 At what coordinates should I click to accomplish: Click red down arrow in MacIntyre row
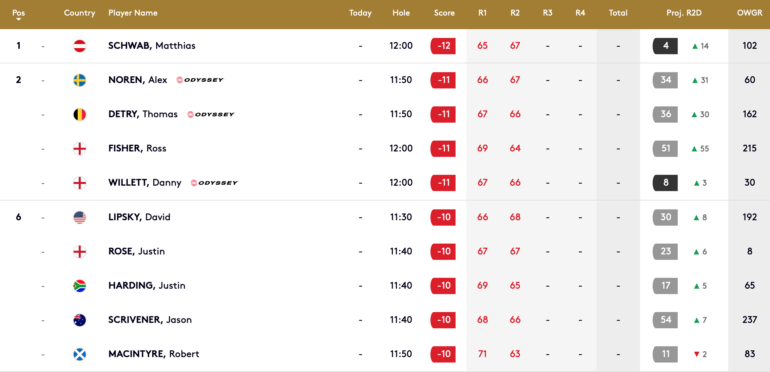pyautogui.click(x=696, y=354)
